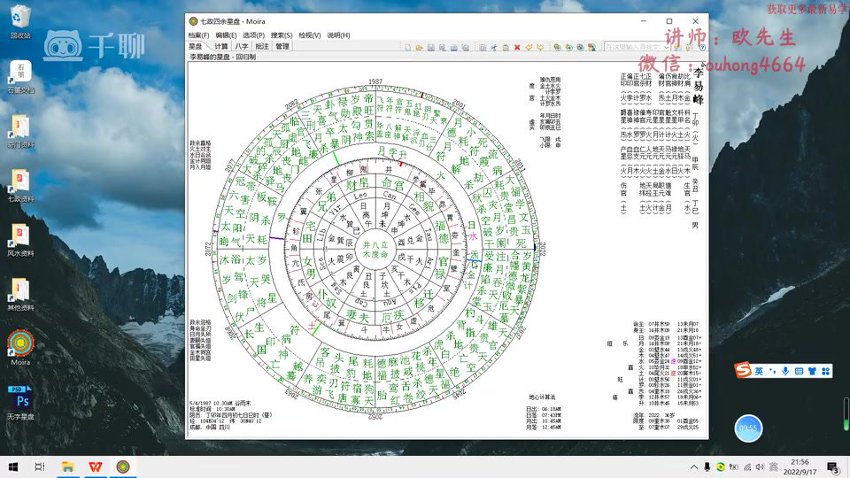The image size is (850, 478).
Task: Click the red X delete icon in toolbar
Action: coord(517,47)
